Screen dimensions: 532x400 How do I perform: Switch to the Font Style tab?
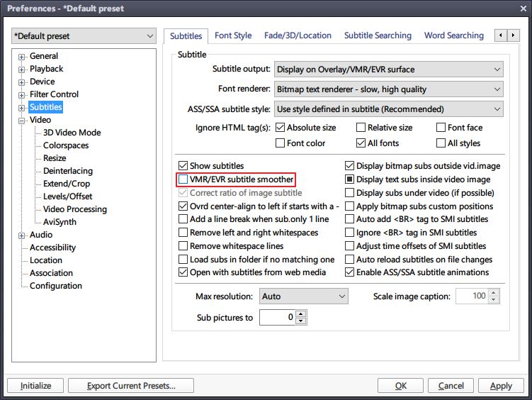233,35
